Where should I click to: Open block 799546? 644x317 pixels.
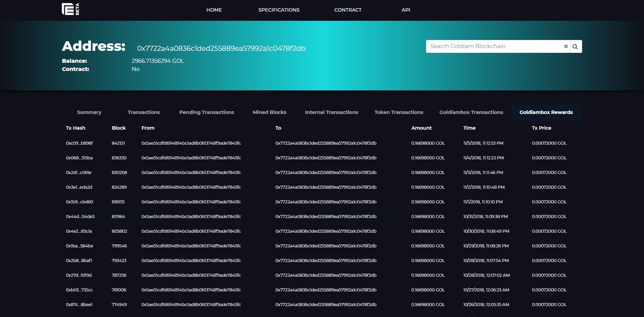coord(119,246)
